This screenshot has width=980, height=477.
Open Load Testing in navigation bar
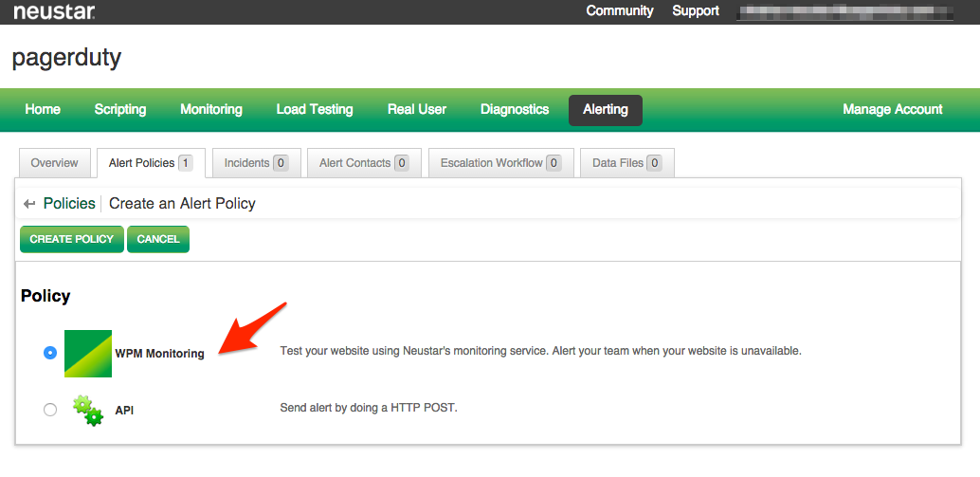(315, 109)
